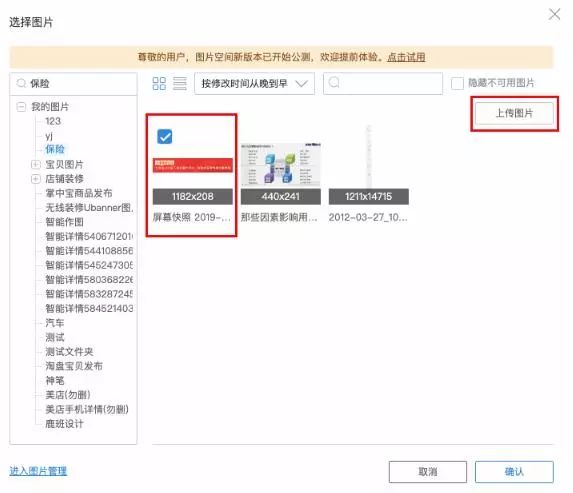Expand the 店铺装修 folder
The width and height of the screenshot is (573, 493).
coord(35,179)
